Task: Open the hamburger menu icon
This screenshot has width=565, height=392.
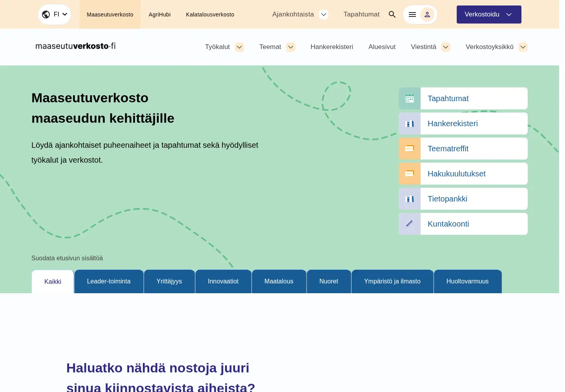Action: [x=412, y=15]
